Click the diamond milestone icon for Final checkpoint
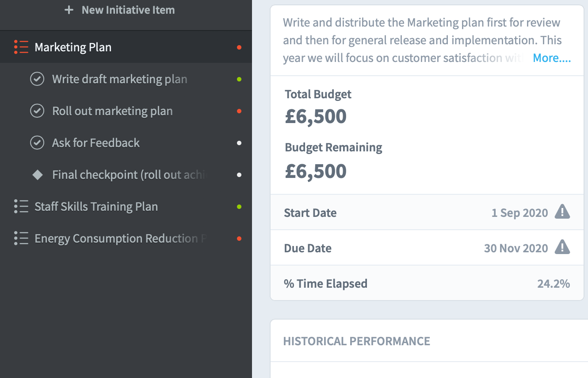Image resolution: width=588 pixels, height=378 pixels. tap(38, 175)
